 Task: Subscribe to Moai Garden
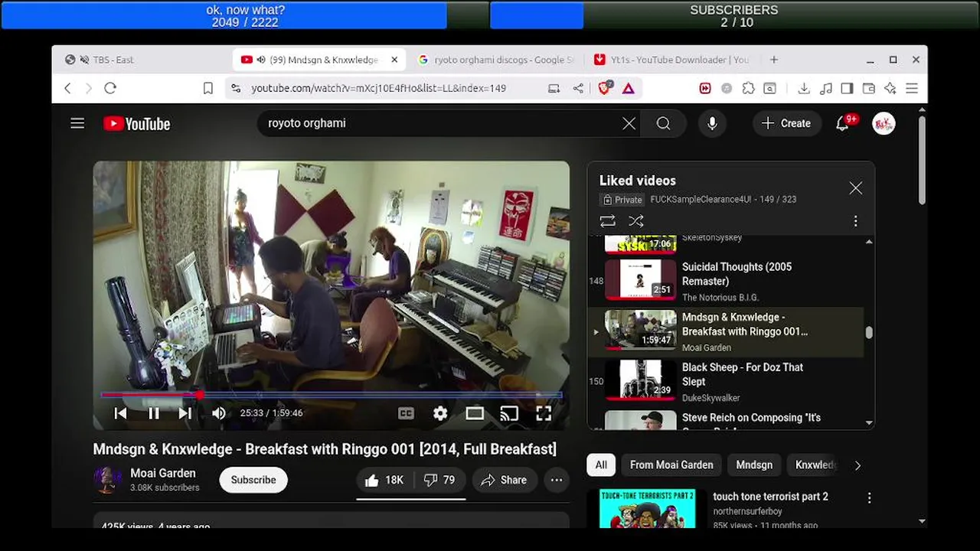click(253, 480)
